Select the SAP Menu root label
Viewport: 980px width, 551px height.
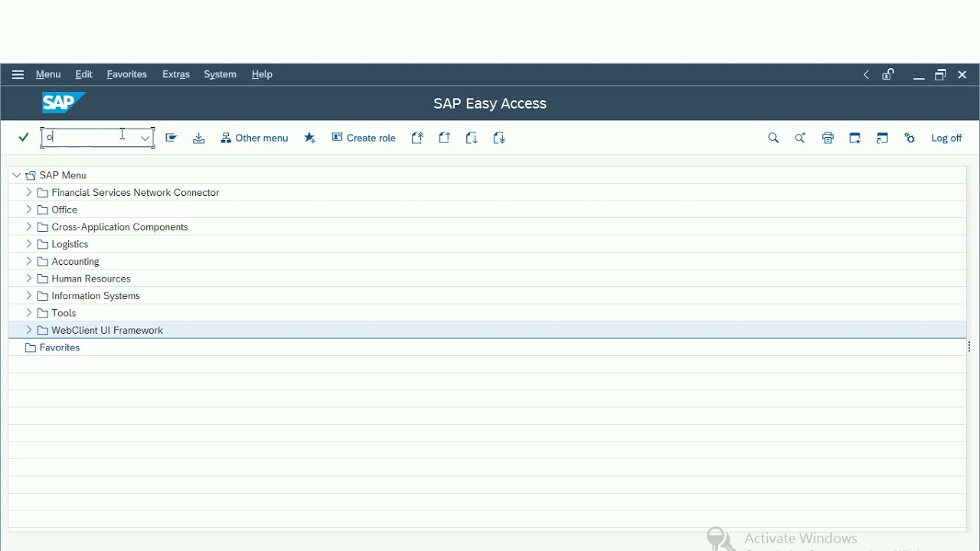(63, 175)
